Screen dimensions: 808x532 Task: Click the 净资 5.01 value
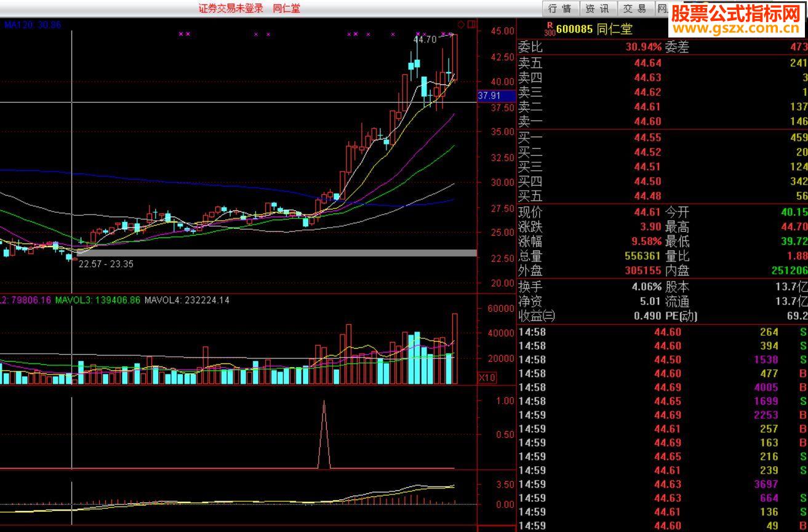pos(651,301)
